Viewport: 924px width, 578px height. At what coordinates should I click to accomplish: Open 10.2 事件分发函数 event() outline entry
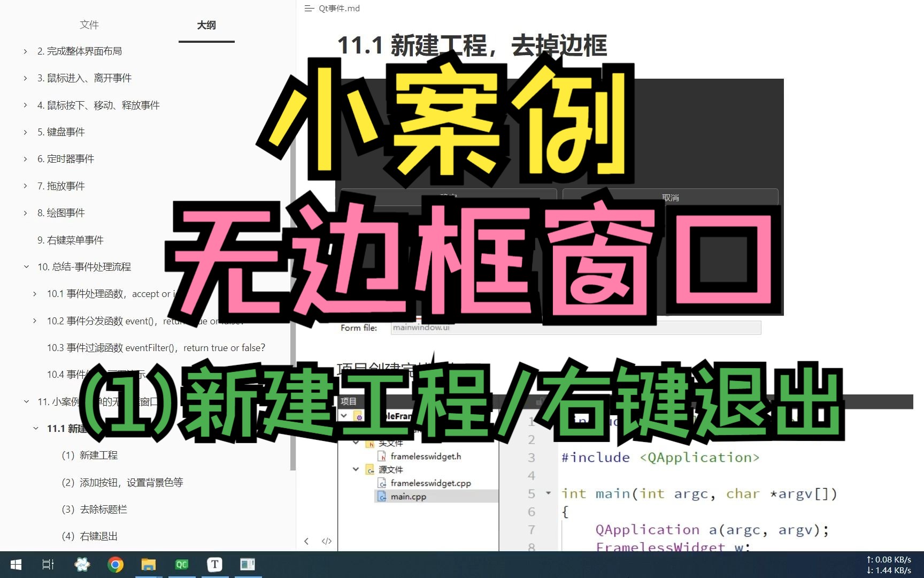(144, 321)
